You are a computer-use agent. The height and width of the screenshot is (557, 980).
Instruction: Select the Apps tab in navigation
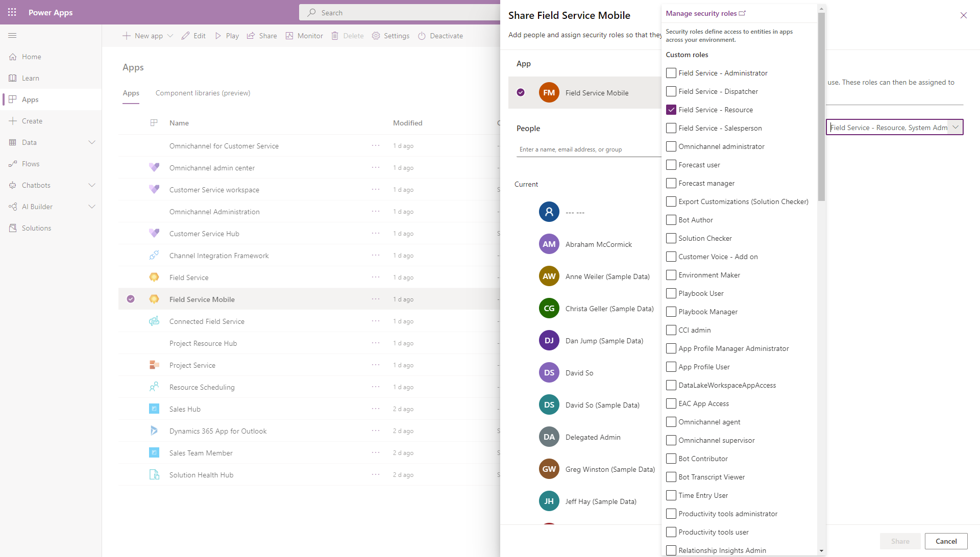pyautogui.click(x=30, y=99)
